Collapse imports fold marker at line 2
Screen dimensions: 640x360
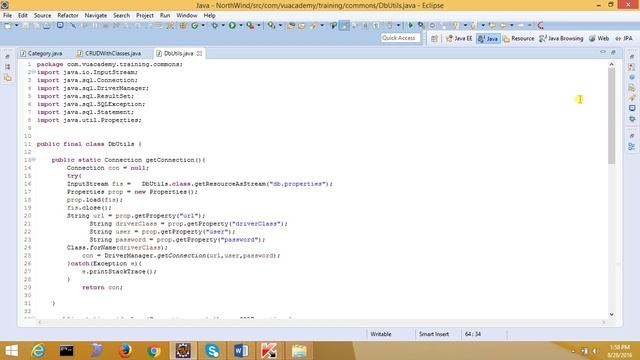click(33, 72)
